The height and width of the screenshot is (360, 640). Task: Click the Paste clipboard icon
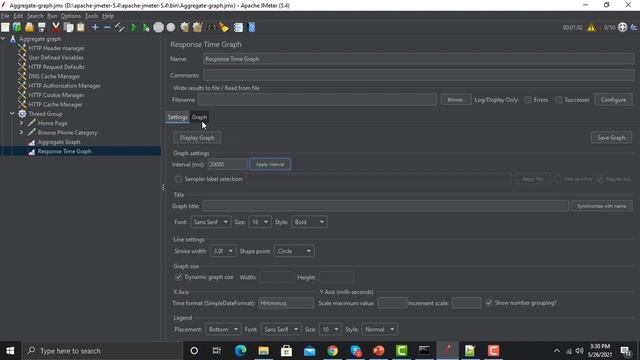click(x=81, y=27)
